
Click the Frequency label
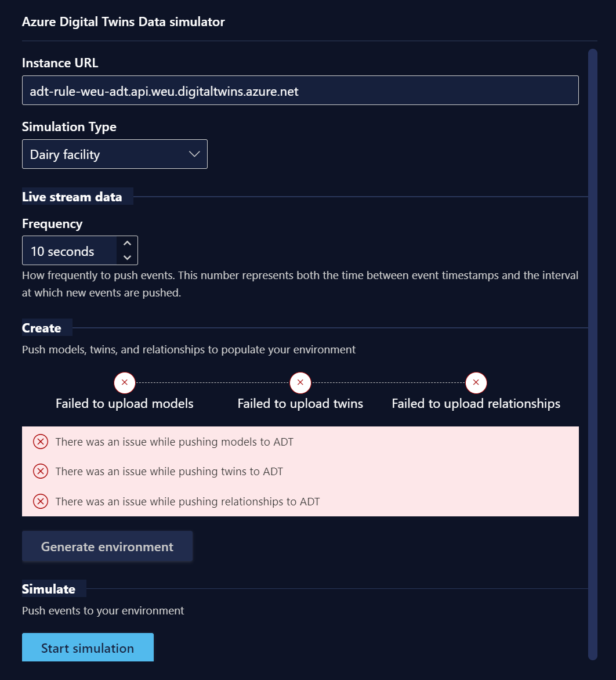[x=52, y=224]
